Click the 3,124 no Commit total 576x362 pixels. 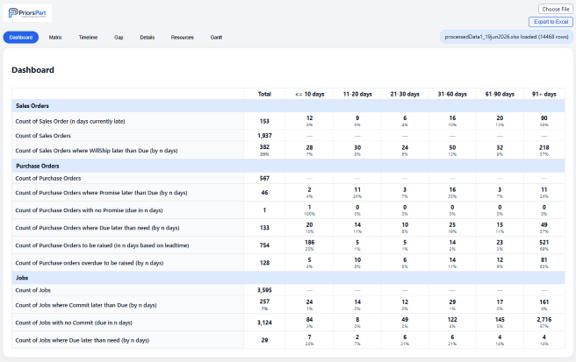click(264, 323)
